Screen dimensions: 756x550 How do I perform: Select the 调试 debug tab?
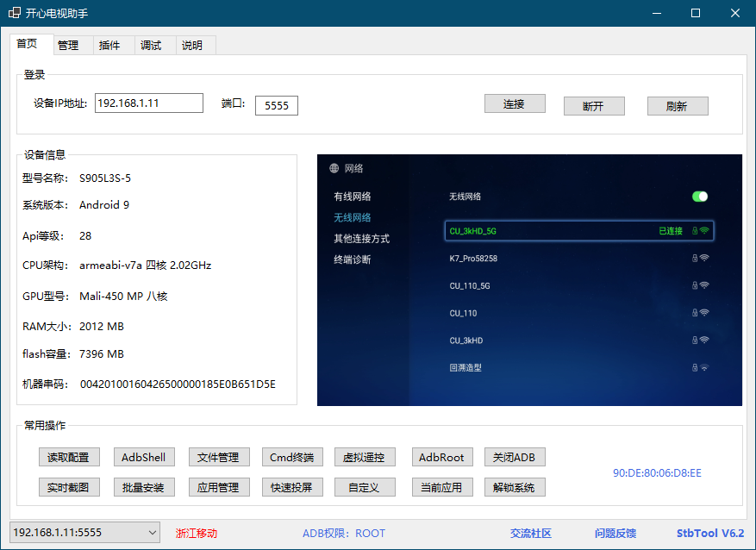pos(151,46)
